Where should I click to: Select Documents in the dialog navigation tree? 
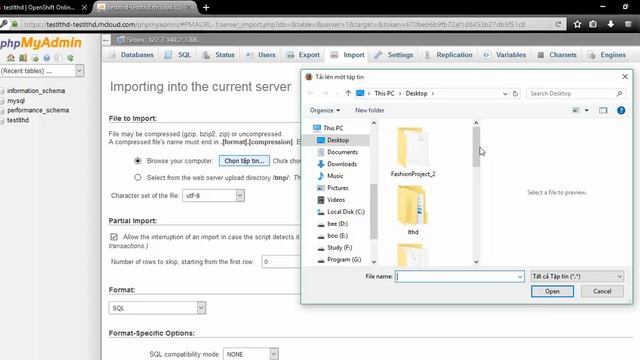(x=342, y=152)
